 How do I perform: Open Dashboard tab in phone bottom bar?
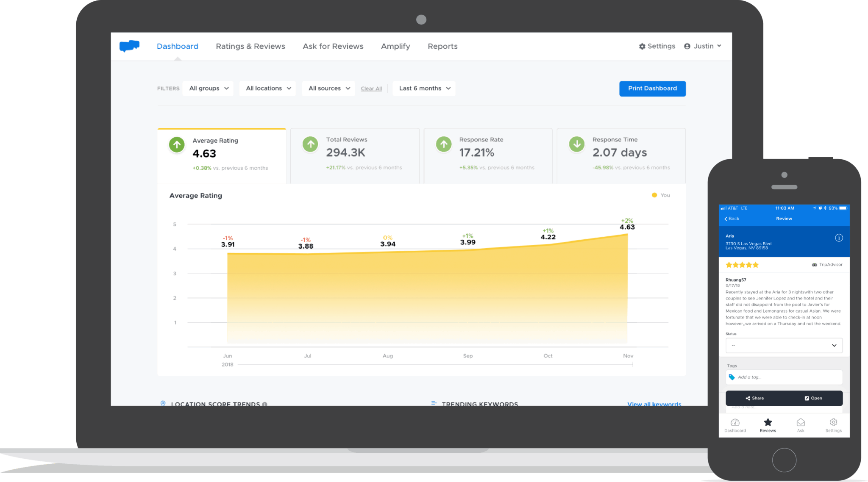[x=735, y=425]
